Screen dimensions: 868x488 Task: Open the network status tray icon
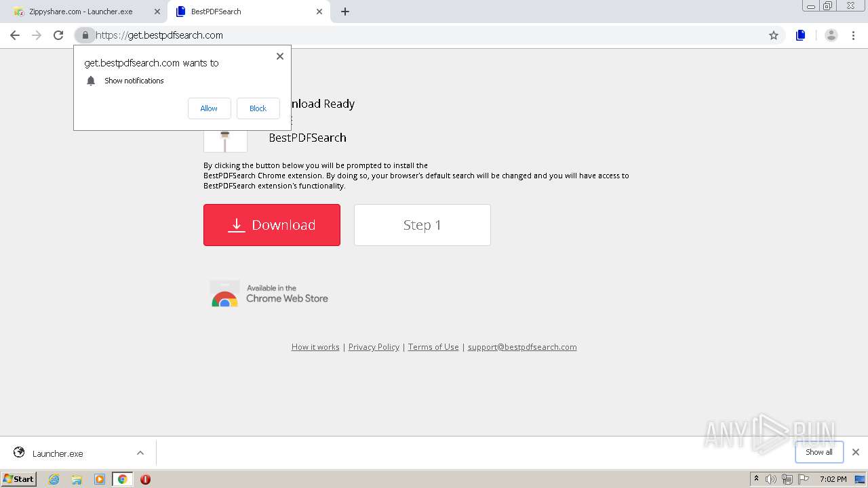pos(787,479)
